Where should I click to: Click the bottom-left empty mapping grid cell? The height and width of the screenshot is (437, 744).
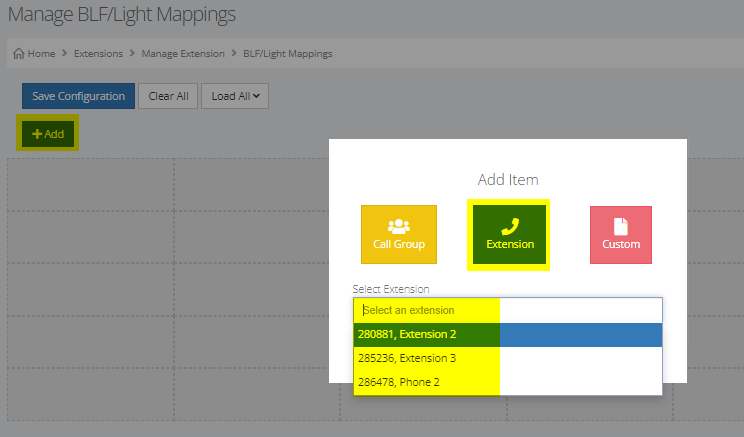[x=91, y=393]
